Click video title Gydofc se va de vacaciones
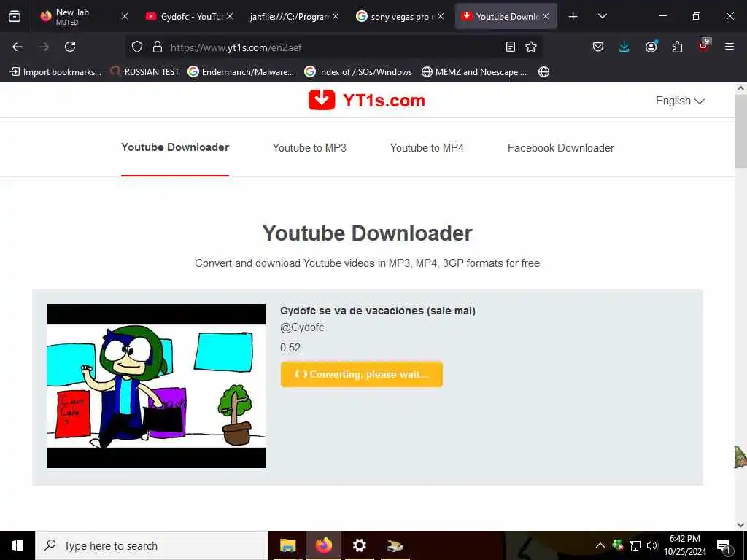This screenshot has width=747, height=560. [x=378, y=311]
